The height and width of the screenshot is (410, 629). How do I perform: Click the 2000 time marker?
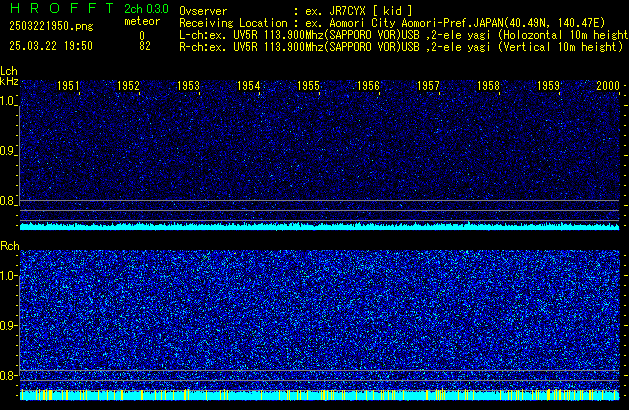[x=608, y=85]
